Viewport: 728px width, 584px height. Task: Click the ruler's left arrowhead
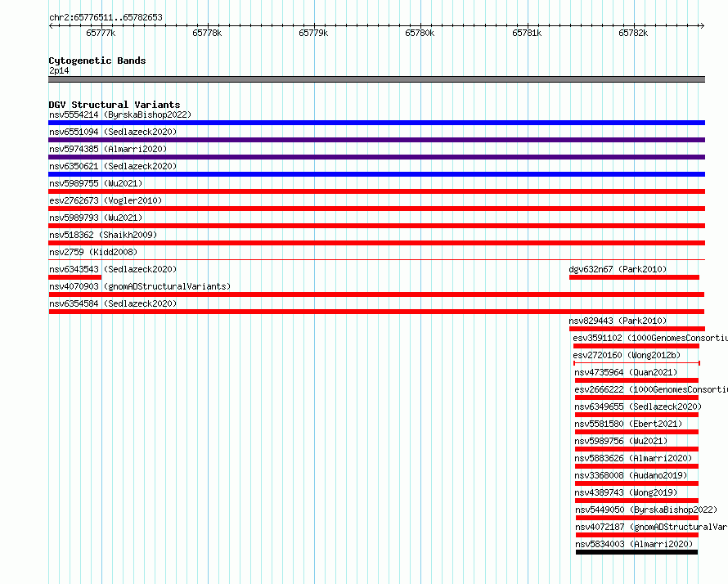(51, 26)
